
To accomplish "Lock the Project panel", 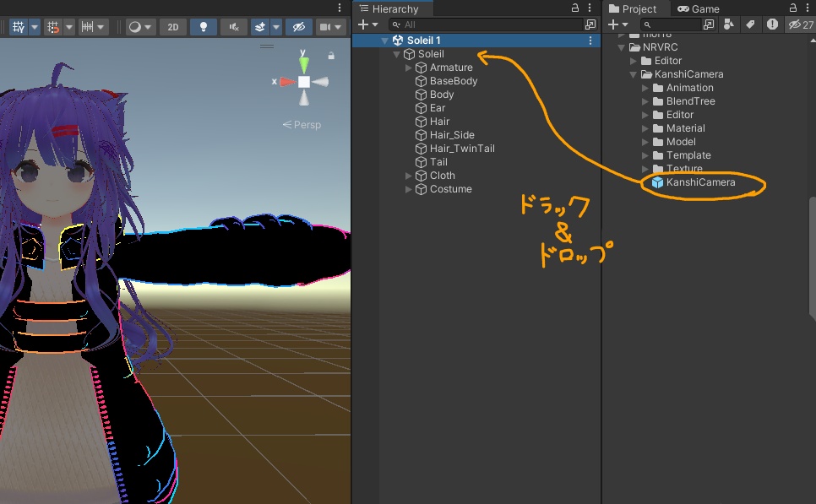I will [792, 8].
